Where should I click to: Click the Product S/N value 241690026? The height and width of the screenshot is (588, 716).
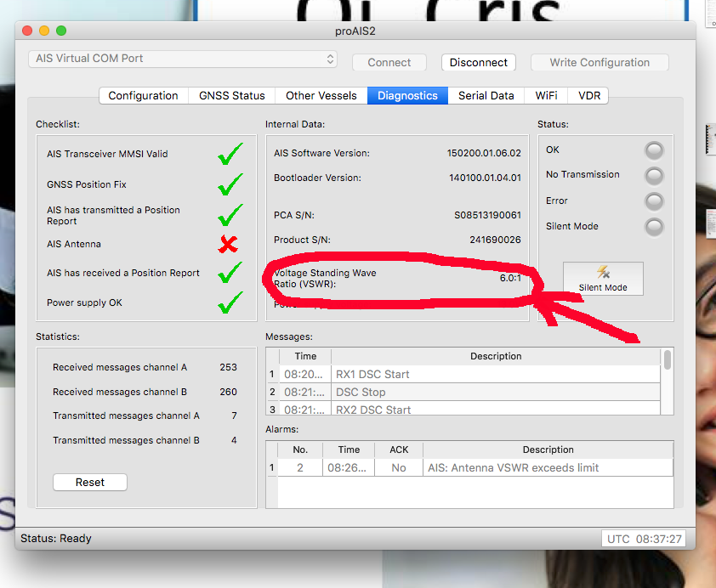pyautogui.click(x=496, y=240)
